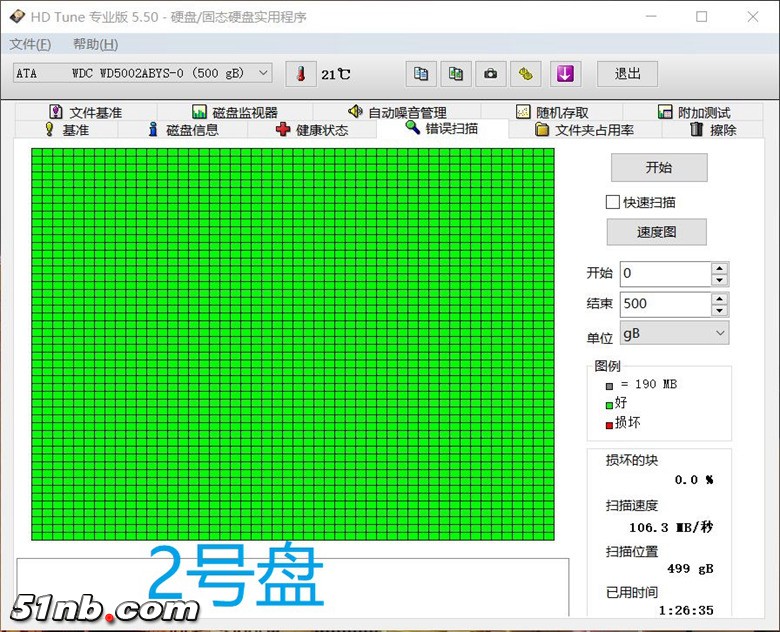Click the copy info to clipboard icon
This screenshot has width=780, height=632.
tap(422, 73)
